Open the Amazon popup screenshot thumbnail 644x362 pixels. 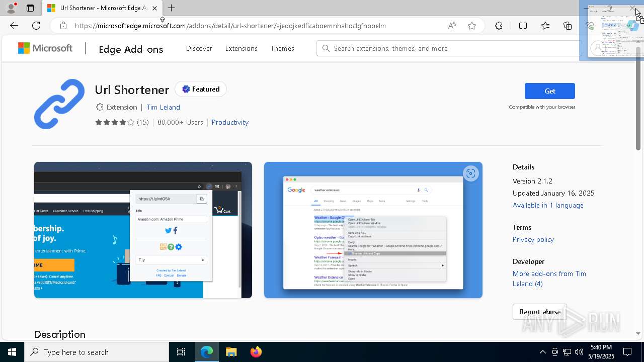tap(143, 230)
